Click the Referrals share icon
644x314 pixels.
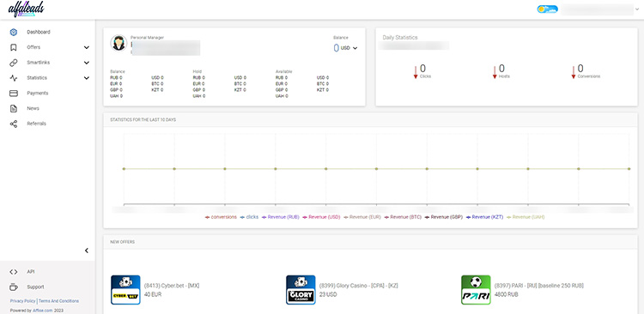[14, 124]
